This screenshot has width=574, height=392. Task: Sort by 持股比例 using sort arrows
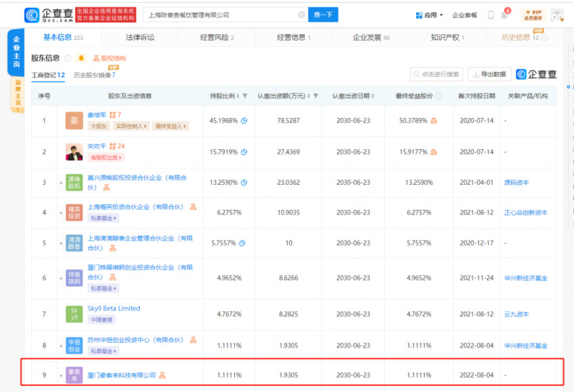tap(237, 96)
